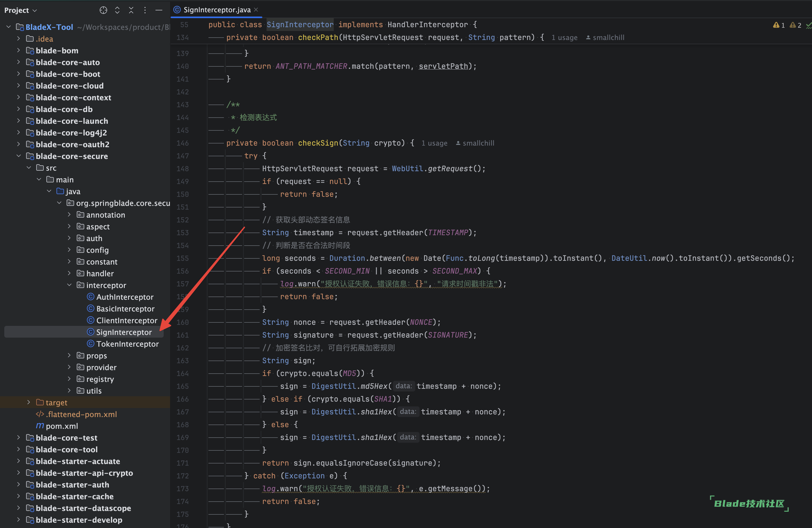Image resolution: width=812 pixels, height=528 pixels.
Task: Collapse the blade-core-secure module
Action: (18, 156)
